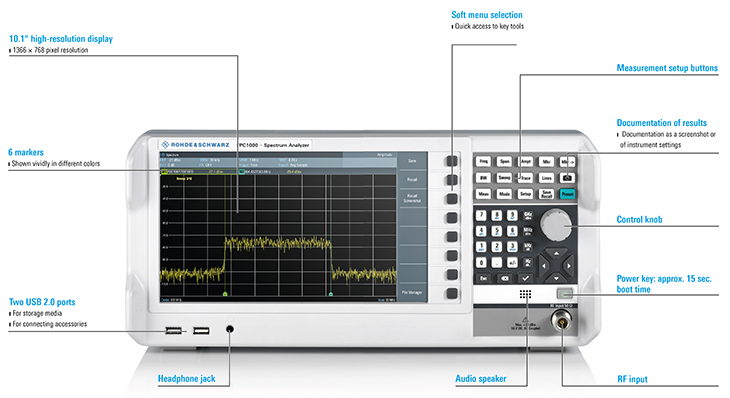
Task: Open the Save Recall key menu
Action: pyautogui.click(x=546, y=194)
